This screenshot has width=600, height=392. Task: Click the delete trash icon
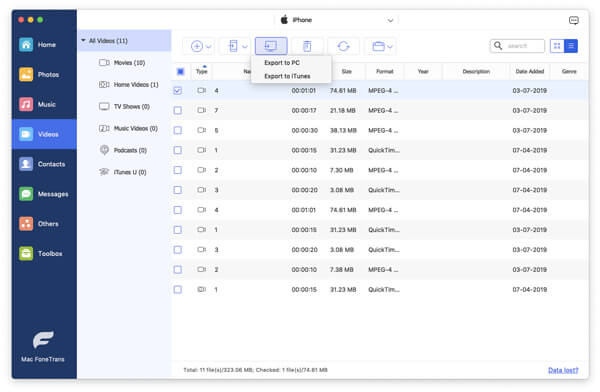pos(307,46)
